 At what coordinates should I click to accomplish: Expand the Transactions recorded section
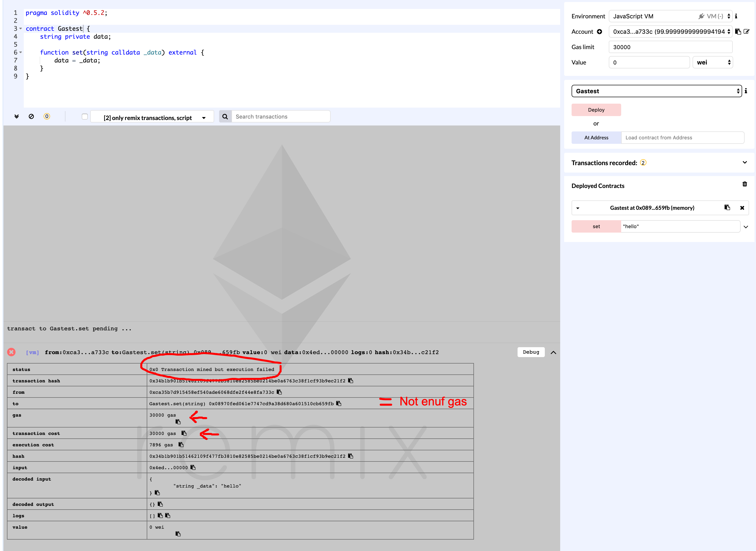tap(745, 162)
